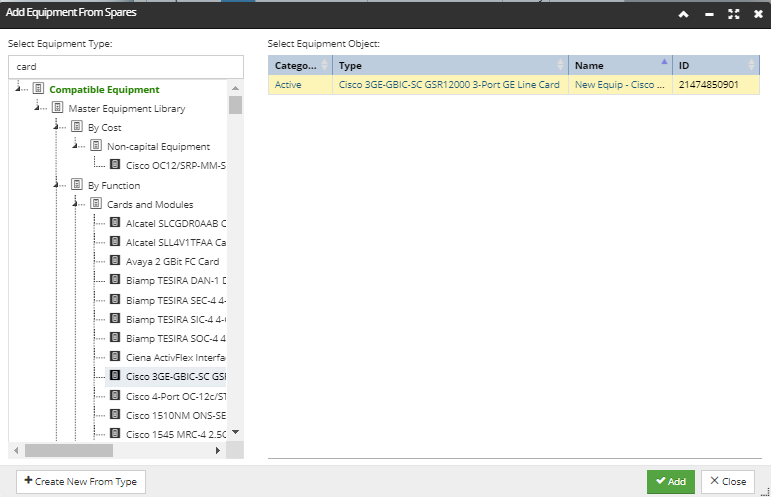
Task: Click the tree scroll left arrow
Action: (x=16, y=450)
